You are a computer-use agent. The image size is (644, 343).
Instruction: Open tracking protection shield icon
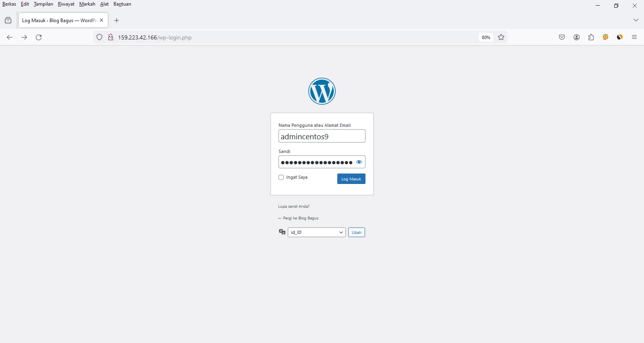(x=99, y=37)
